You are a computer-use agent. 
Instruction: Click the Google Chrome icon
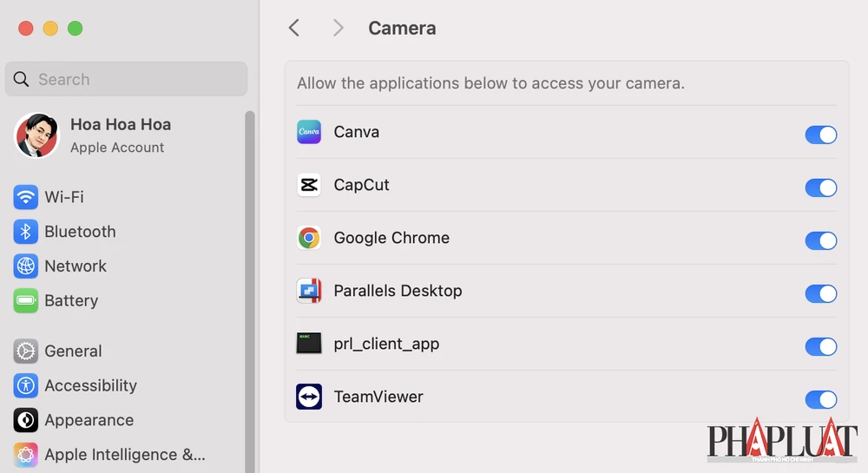pyautogui.click(x=309, y=238)
